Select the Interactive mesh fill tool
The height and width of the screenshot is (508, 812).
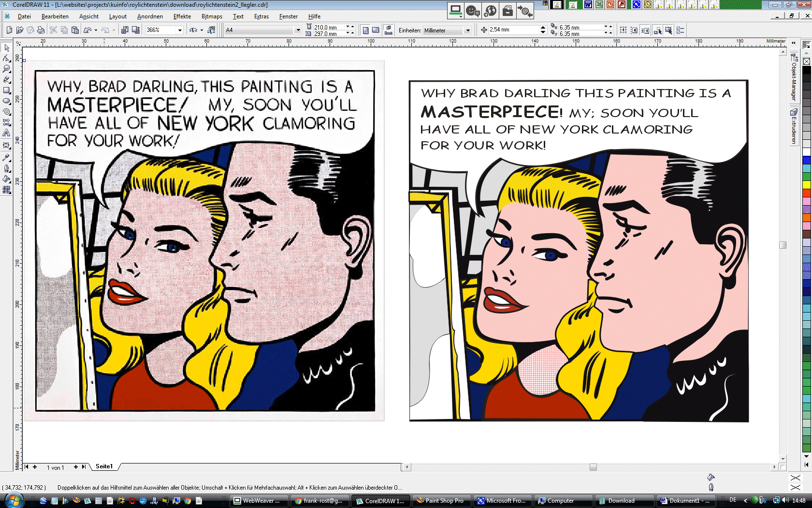7,190
